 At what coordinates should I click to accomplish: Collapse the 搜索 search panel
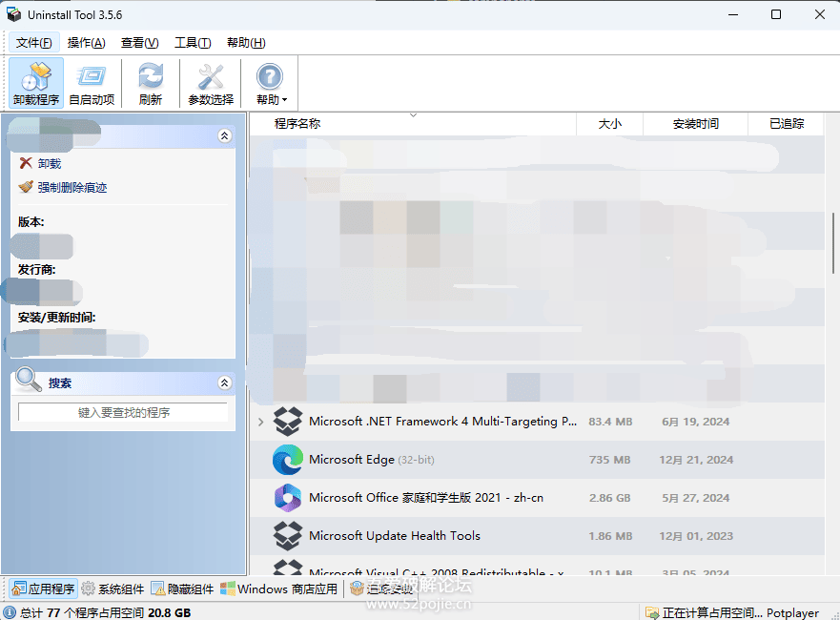224,382
